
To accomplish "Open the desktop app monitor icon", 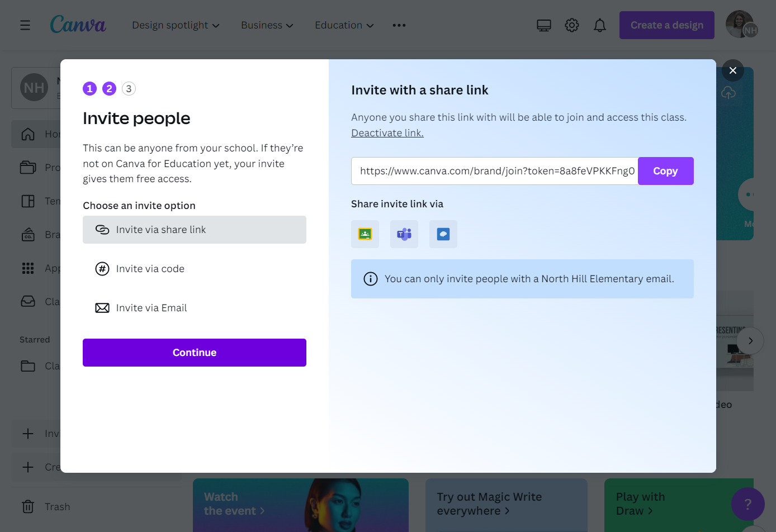I will 544,25.
